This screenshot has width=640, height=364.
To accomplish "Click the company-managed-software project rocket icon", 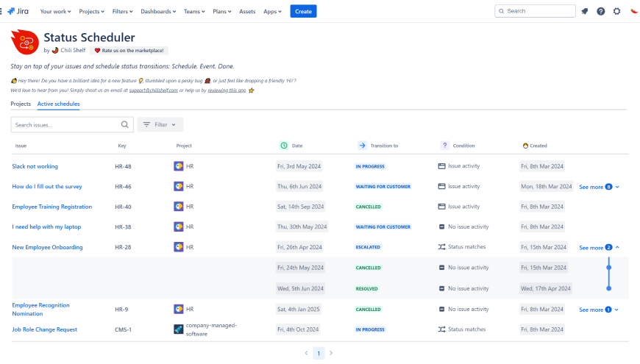I will point(178,329).
